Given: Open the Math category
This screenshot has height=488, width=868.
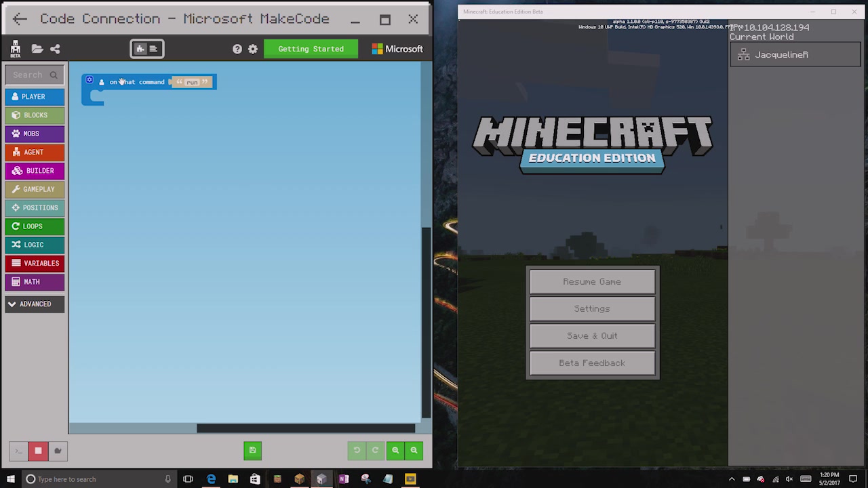Looking at the screenshot, I should coord(35,282).
